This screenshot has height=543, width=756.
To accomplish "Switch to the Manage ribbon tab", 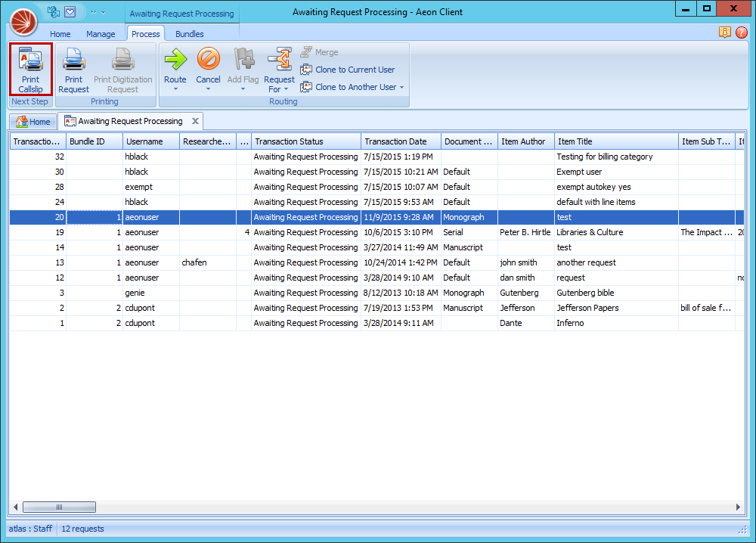I will (x=101, y=34).
